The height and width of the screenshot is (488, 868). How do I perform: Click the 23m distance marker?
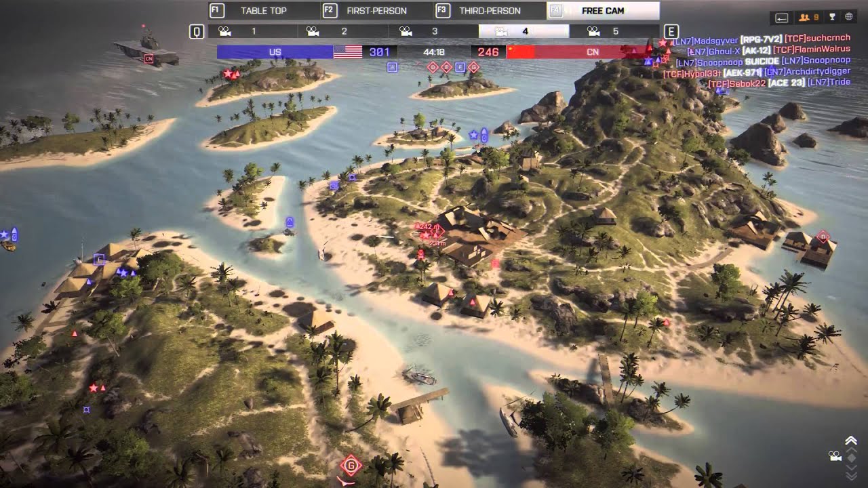pos(437,243)
